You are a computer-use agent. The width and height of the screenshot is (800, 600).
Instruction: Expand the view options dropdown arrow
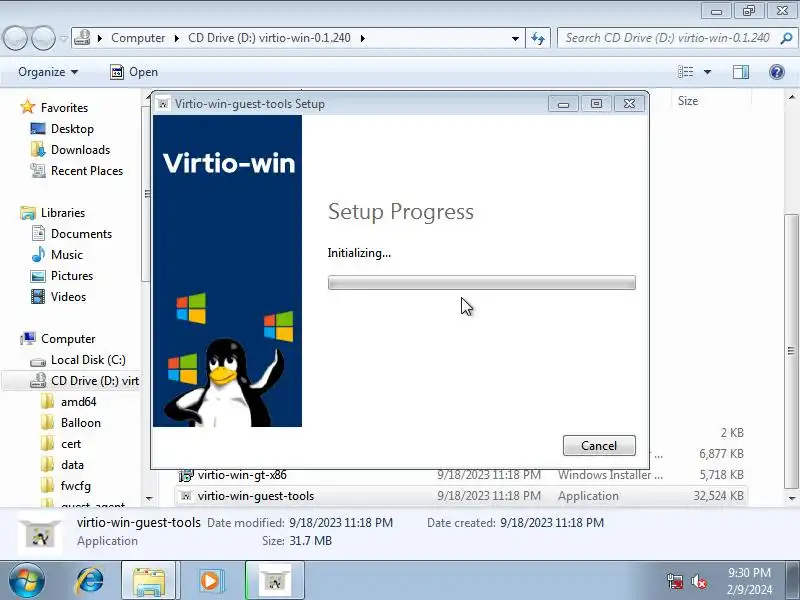point(708,72)
